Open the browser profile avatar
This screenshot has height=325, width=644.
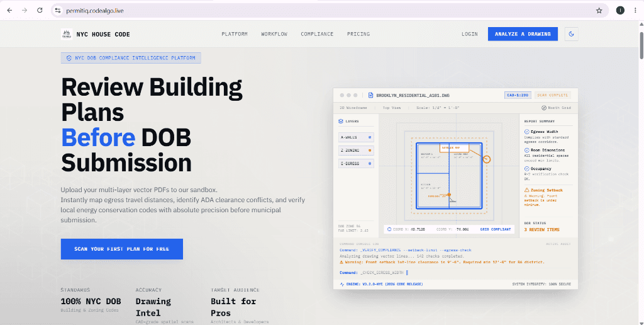tap(620, 11)
